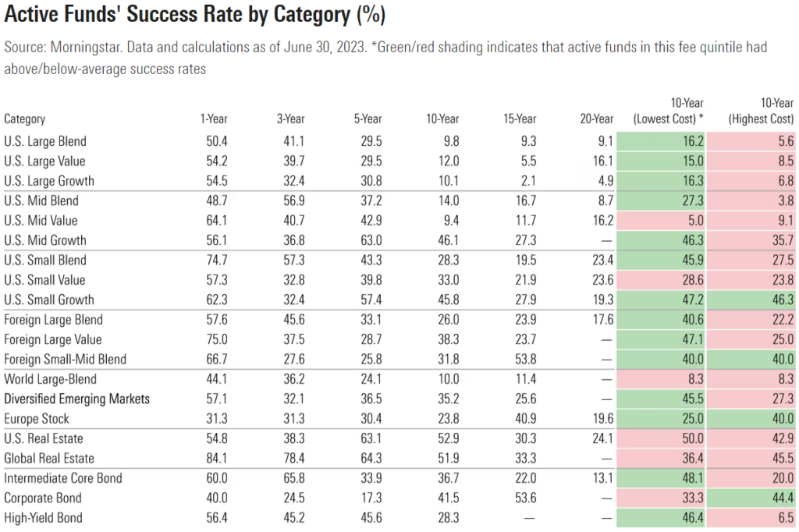Click Global Real Estate 1-Year value 84.1
The height and width of the screenshot is (532, 799).
pos(215,458)
